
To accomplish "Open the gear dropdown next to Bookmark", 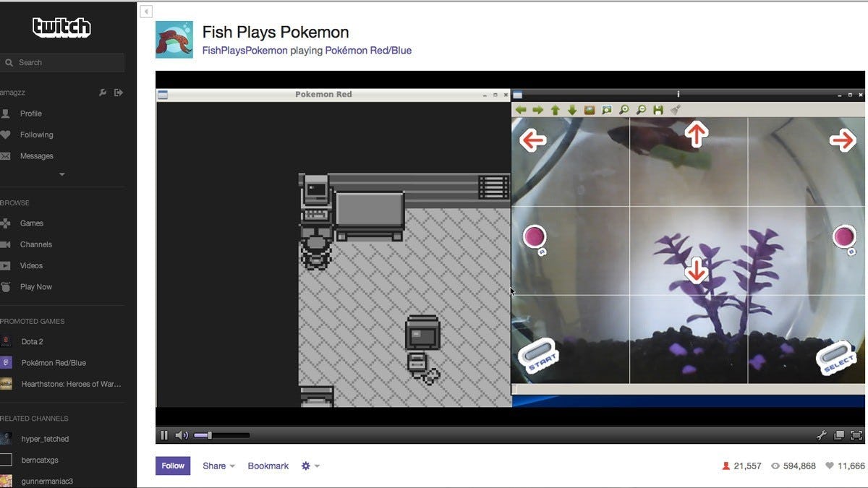I will [307, 466].
